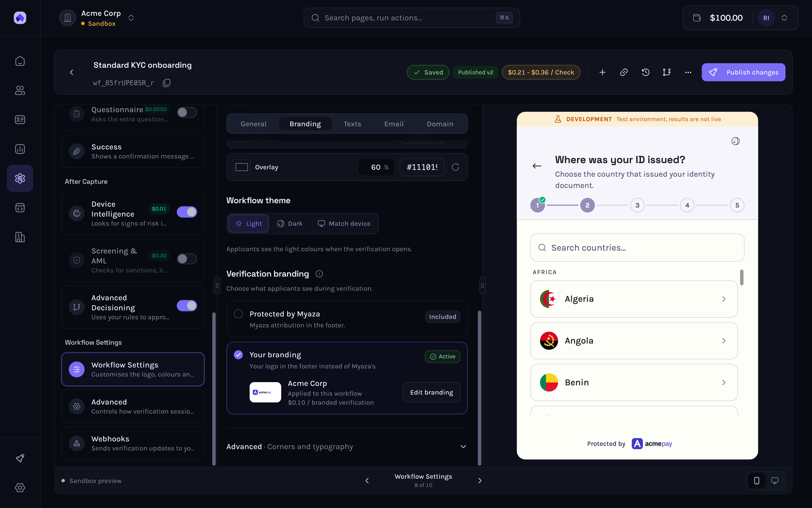Image resolution: width=812 pixels, height=508 pixels.
Task: Switch to the Domain tab
Action: click(x=440, y=124)
